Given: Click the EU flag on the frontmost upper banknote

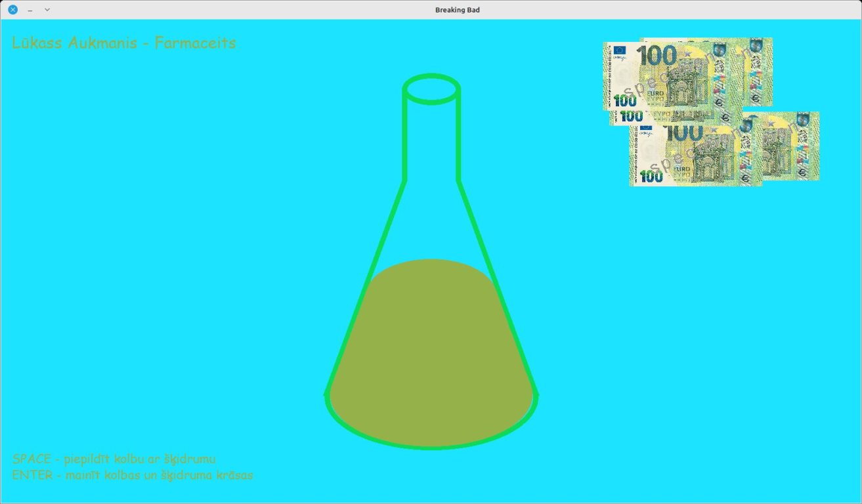Looking at the screenshot, I should 620,51.
